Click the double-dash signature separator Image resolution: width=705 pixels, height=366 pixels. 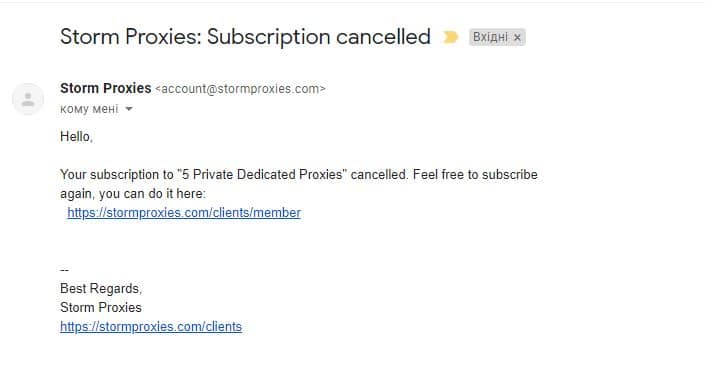(x=64, y=270)
